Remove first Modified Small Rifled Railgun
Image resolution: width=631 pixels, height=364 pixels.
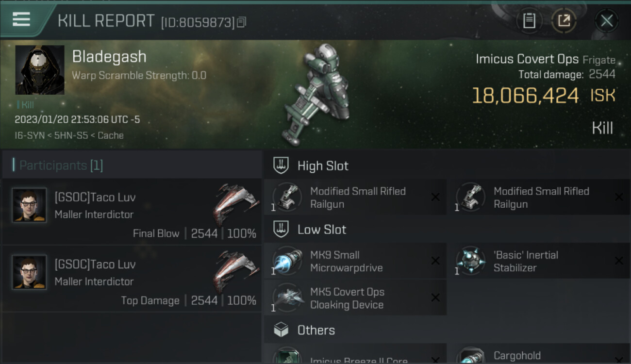click(435, 197)
